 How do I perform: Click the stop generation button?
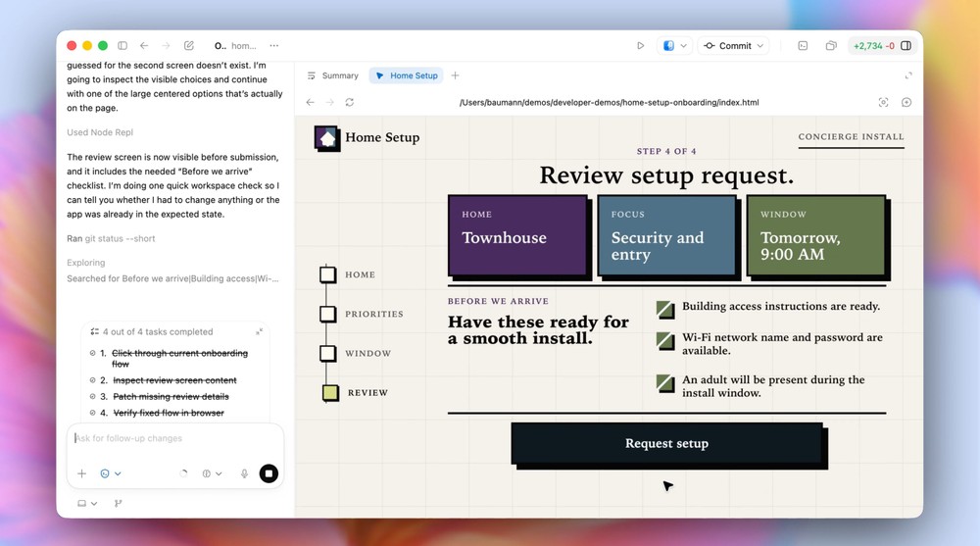[269, 473]
